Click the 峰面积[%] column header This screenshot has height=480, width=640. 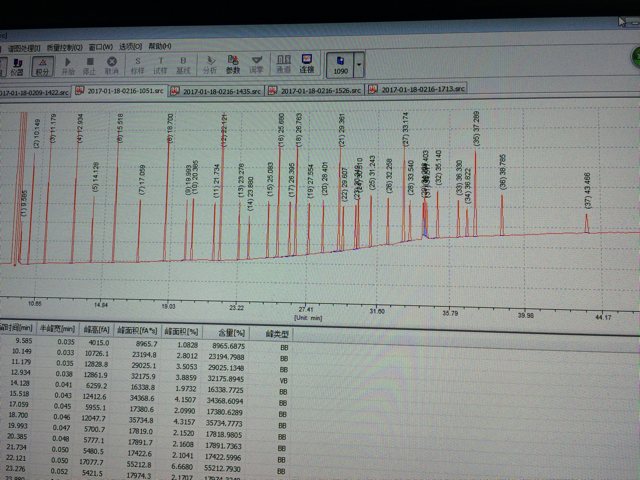[181, 332]
